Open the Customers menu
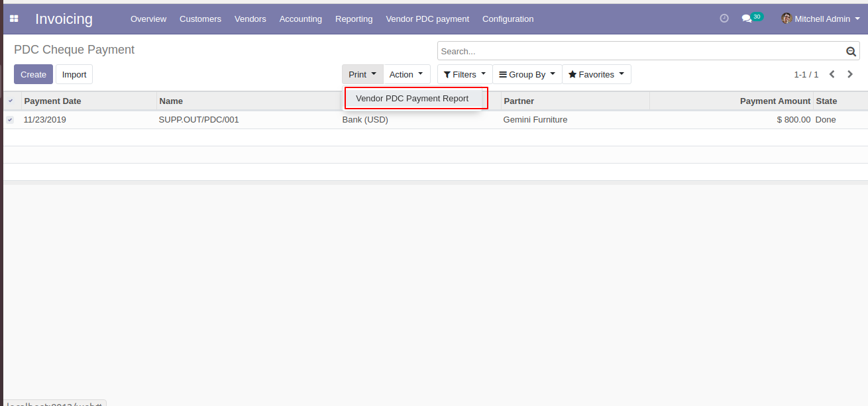Image resolution: width=868 pixels, height=406 pixels. coord(200,19)
